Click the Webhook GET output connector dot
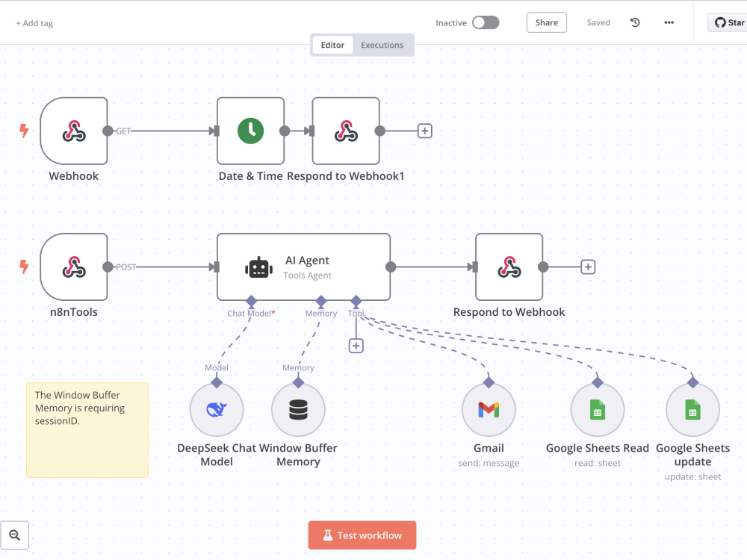Image resolution: width=747 pixels, height=560 pixels. click(108, 131)
